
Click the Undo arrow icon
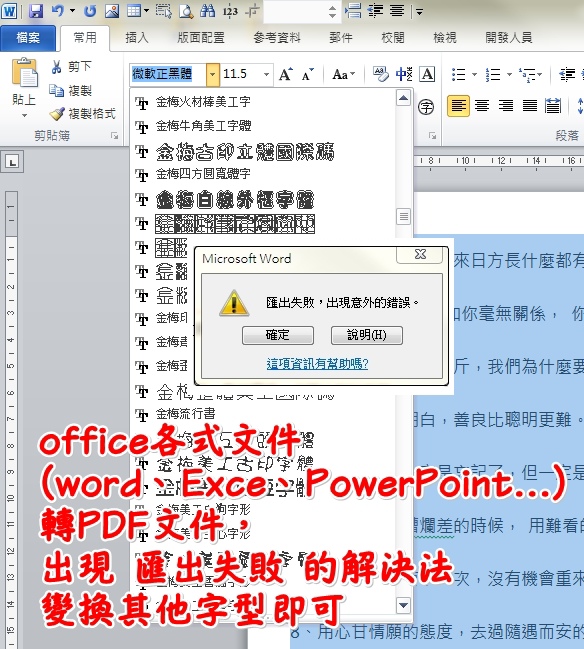[58, 11]
